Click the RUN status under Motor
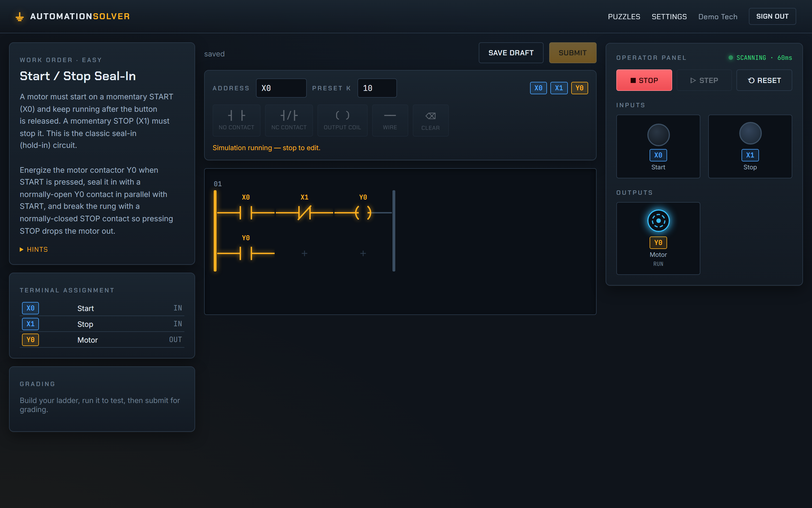The width and height of the screenshot is (812, 508). [658, 264]
